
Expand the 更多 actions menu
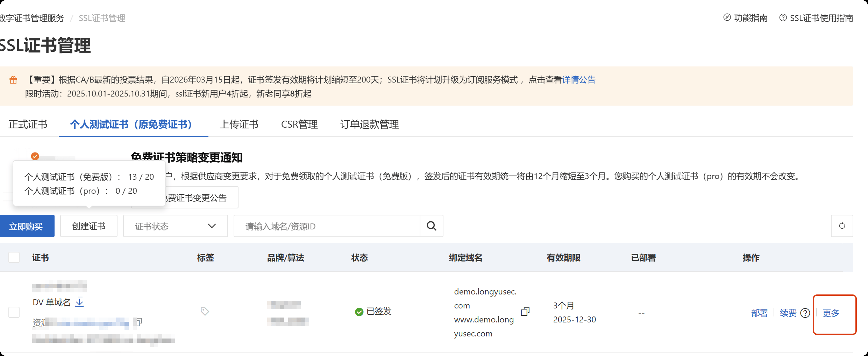point(831,313)
